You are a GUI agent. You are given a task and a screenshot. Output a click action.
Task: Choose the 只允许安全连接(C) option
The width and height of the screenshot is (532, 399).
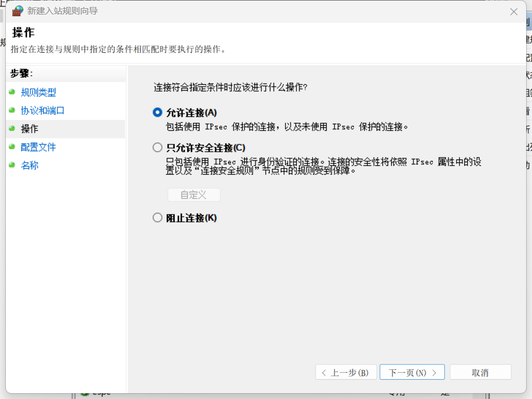pos(157,147)
